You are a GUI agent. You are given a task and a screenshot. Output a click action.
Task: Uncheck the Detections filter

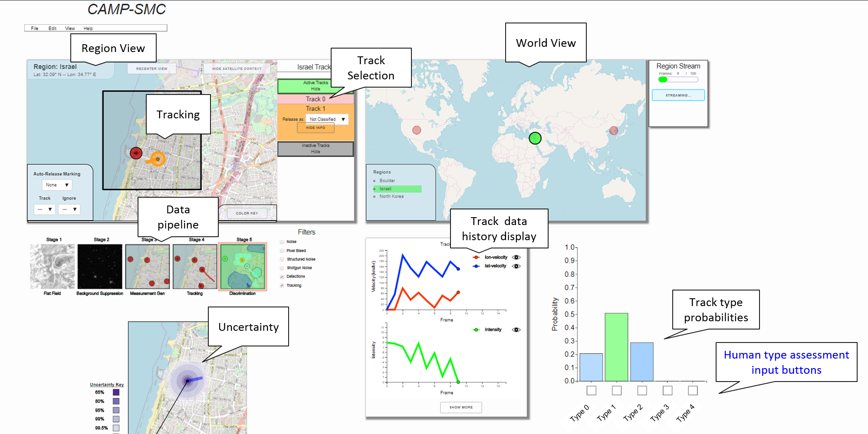(282, 277)
